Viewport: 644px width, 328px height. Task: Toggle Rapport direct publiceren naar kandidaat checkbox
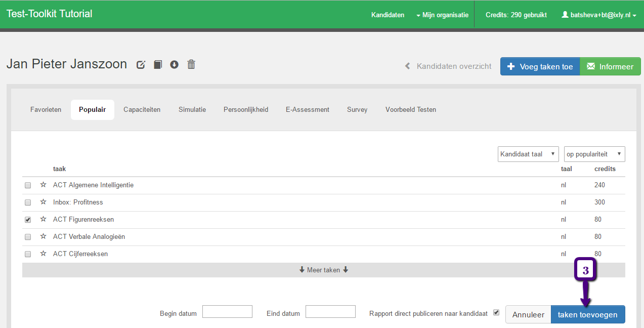click(496, 312)
